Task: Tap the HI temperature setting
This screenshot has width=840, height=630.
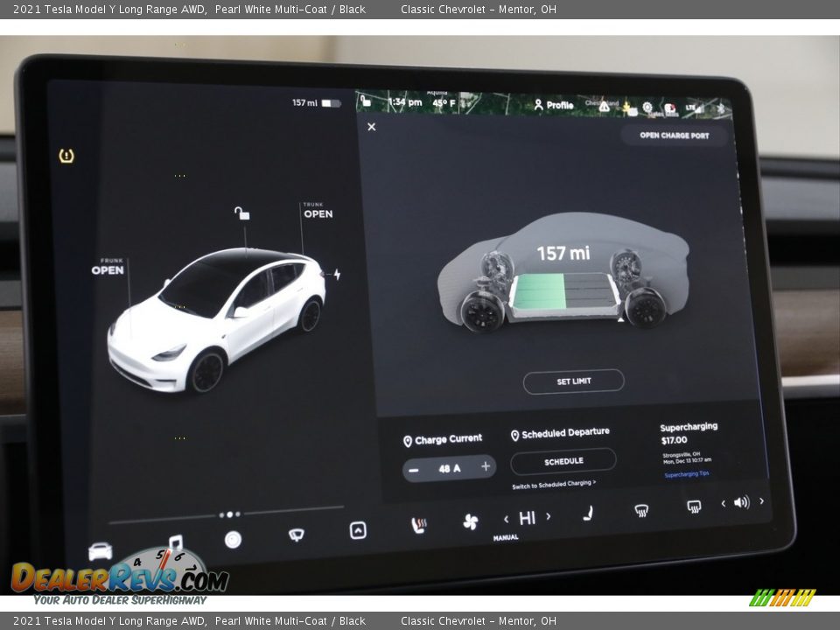Action: pyautogui.click(x=527, y=517)
